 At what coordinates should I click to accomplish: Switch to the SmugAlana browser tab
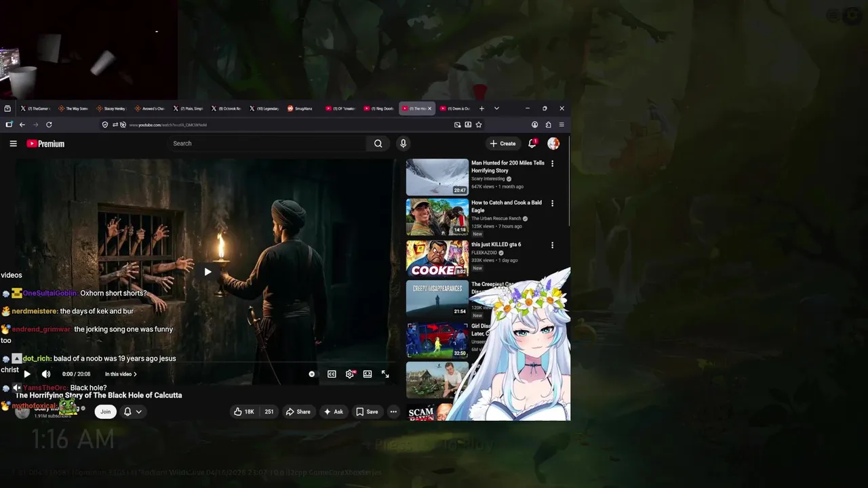300,108
